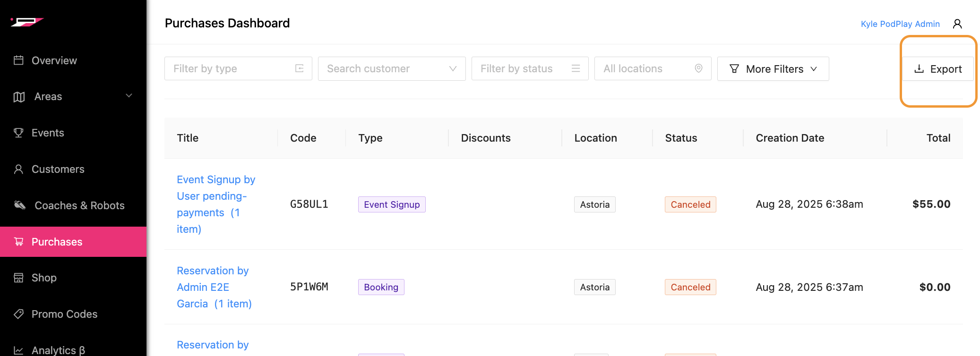Open the Filter by type selector
This screenshot has height=356, width=980.
click(238, 69)
